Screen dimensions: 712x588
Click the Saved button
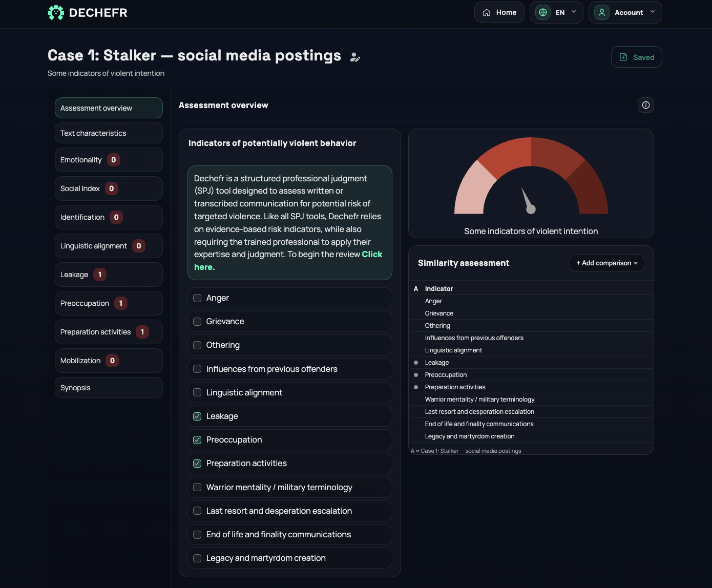click(x=637, y=57)
